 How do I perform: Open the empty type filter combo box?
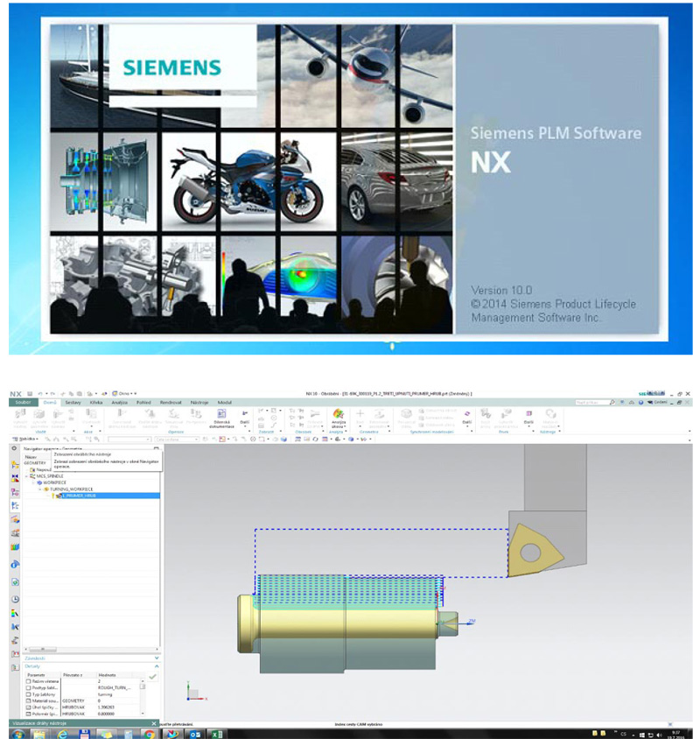pos(129,440)
